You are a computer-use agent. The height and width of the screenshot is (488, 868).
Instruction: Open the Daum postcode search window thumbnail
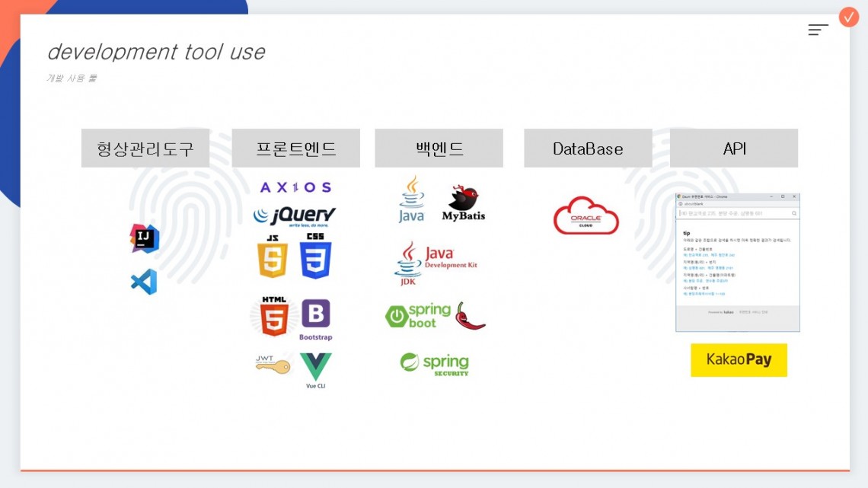click(738, 262)
